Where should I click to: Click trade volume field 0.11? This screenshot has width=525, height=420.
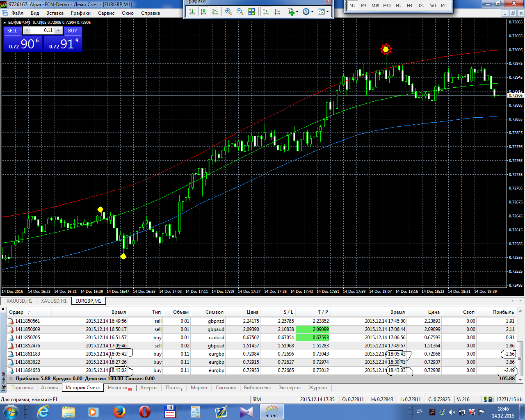[43, 30]
